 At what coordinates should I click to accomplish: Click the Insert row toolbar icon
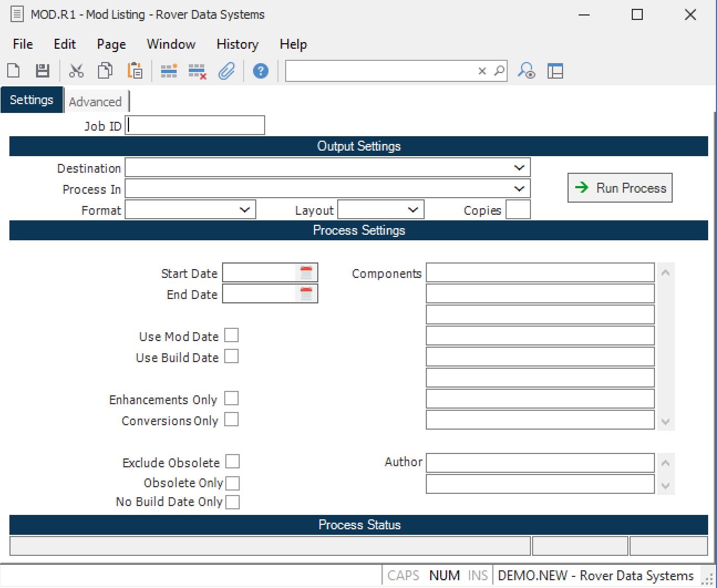click(x=169, y=71)
